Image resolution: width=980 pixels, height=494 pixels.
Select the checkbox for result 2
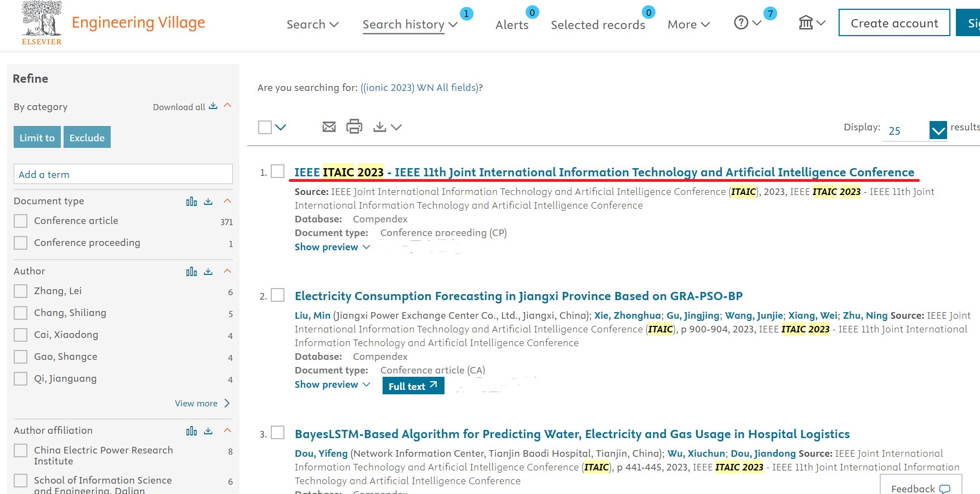(x=278, y=296)
